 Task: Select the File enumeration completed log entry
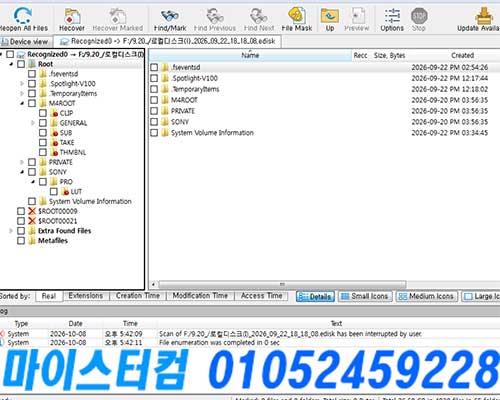tap(250, 342)
